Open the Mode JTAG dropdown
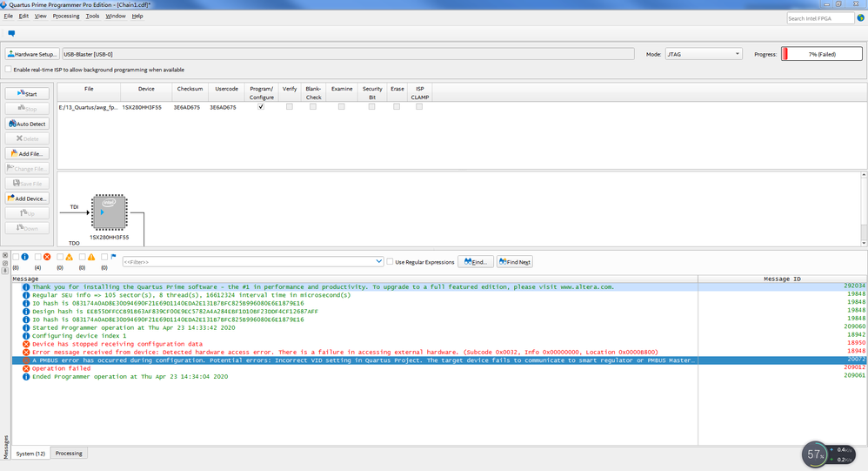The width and height of the screenshot is (868, 471). [703, 54]
